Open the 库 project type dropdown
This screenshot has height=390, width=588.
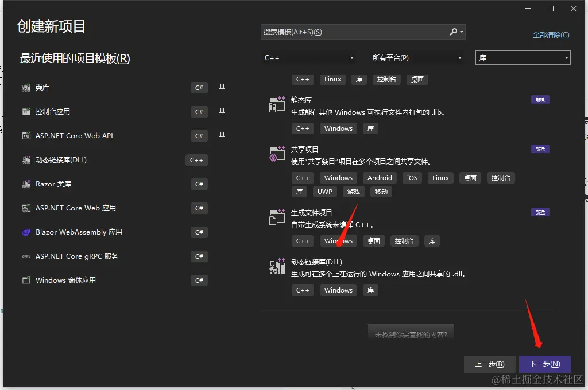tap(522, 57)
